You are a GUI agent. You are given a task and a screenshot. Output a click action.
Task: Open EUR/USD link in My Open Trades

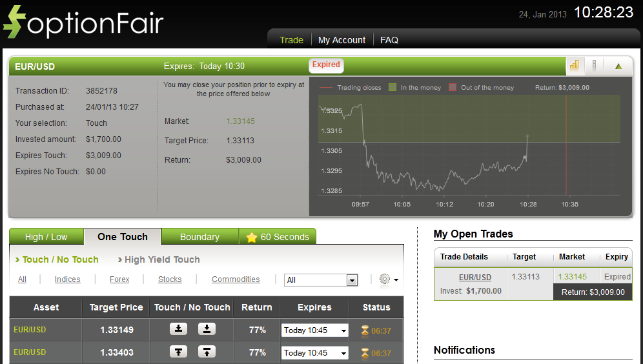475,278
